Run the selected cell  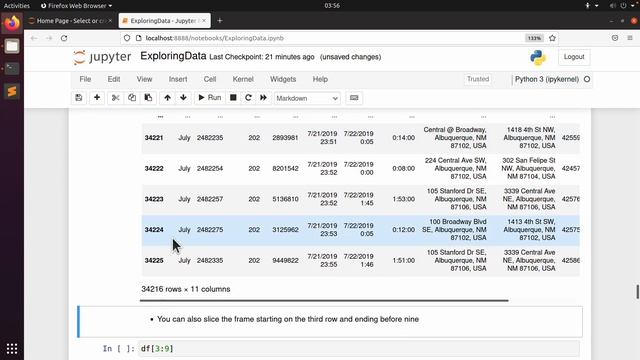coord(210,98)
